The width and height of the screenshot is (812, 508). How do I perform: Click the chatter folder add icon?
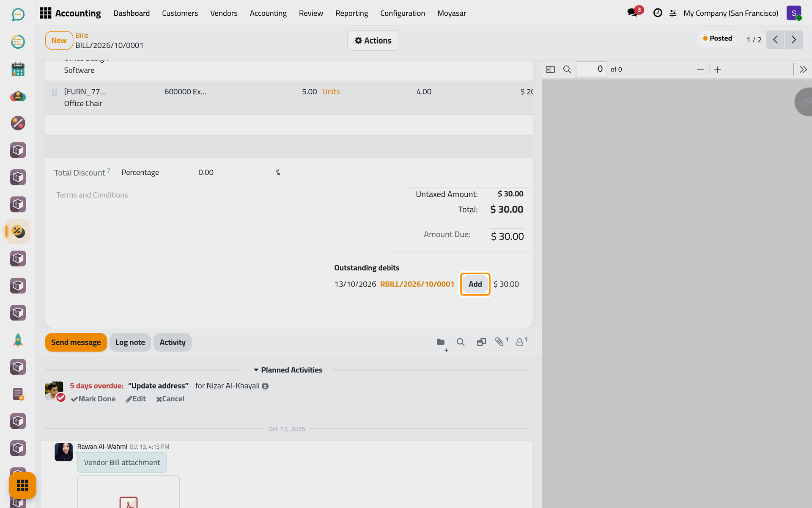coord(442,344)
